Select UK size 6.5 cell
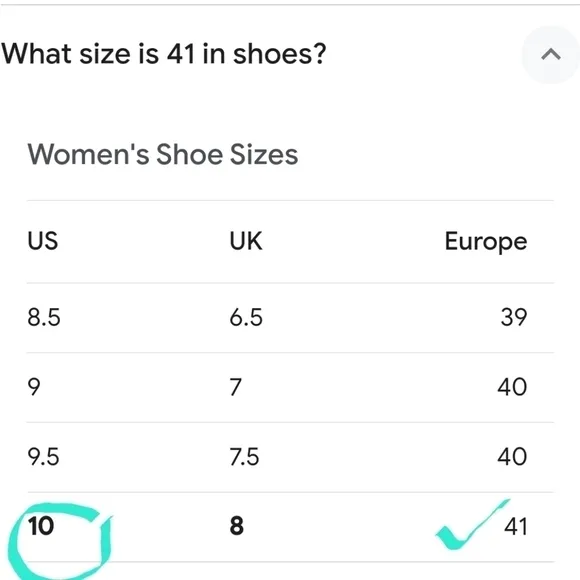Viewport: 580px width, 580px height. (x=246, y=318)
